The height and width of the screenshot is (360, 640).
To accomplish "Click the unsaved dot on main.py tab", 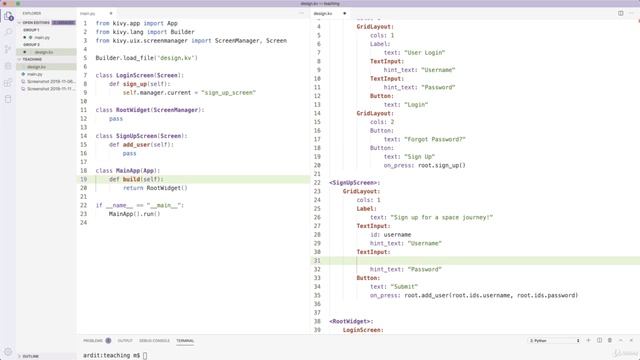I will click(x=111, y=13).
